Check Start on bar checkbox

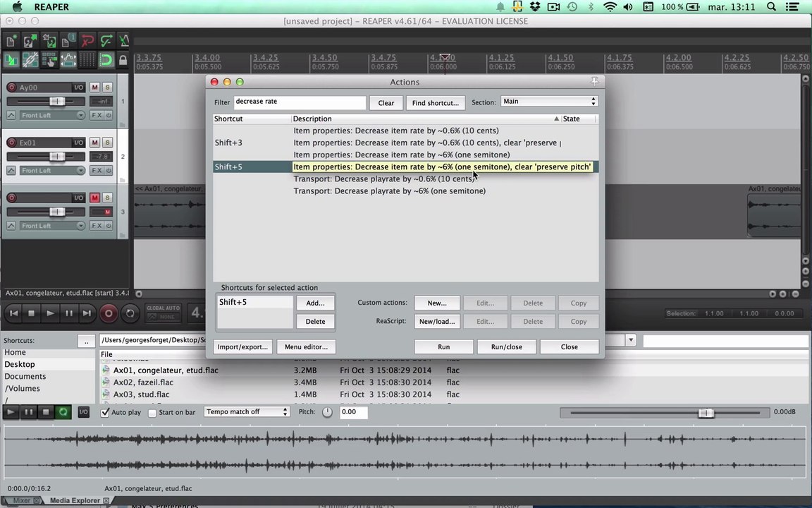click(152, 413)
